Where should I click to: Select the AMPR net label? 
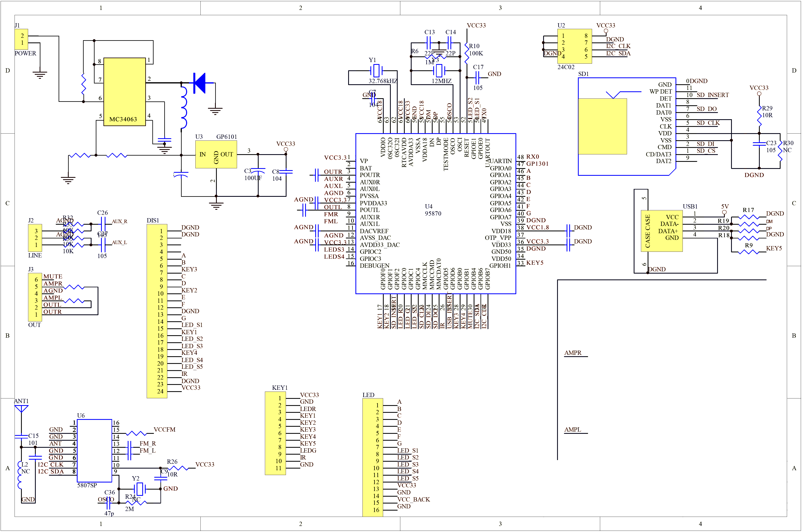[x=573, y=353]
